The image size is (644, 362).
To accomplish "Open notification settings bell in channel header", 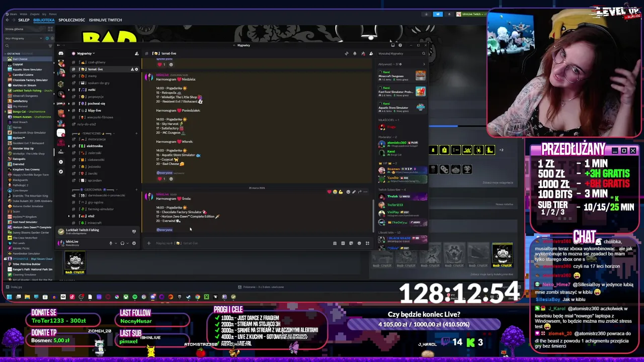I will 355,53.
